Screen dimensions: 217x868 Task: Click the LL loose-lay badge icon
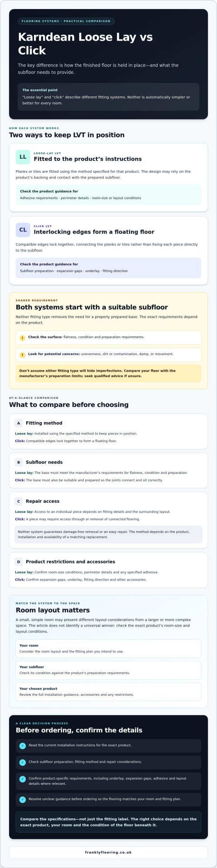click(x=23, y=157)
